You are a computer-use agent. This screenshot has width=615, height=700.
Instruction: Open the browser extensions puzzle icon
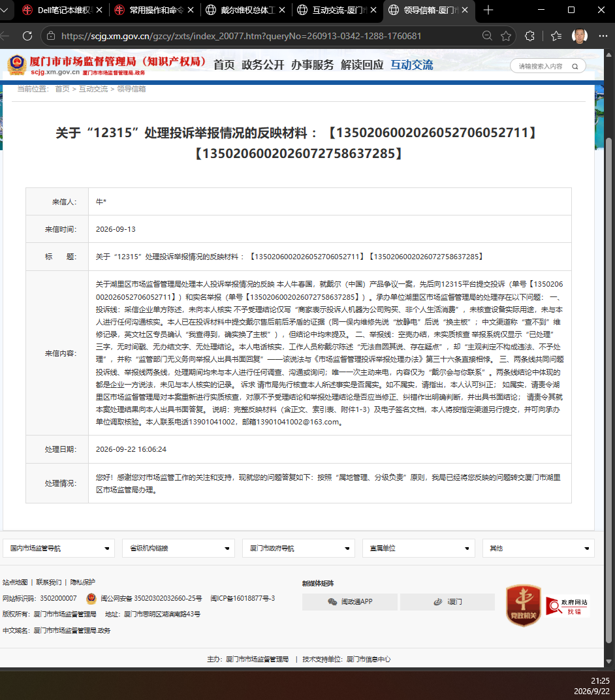[529, 36]
